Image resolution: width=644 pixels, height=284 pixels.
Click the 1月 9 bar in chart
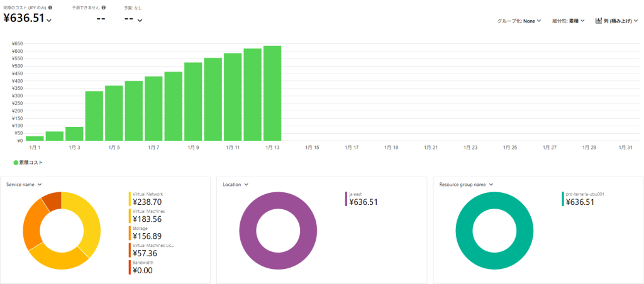click(x=193, y=102)
